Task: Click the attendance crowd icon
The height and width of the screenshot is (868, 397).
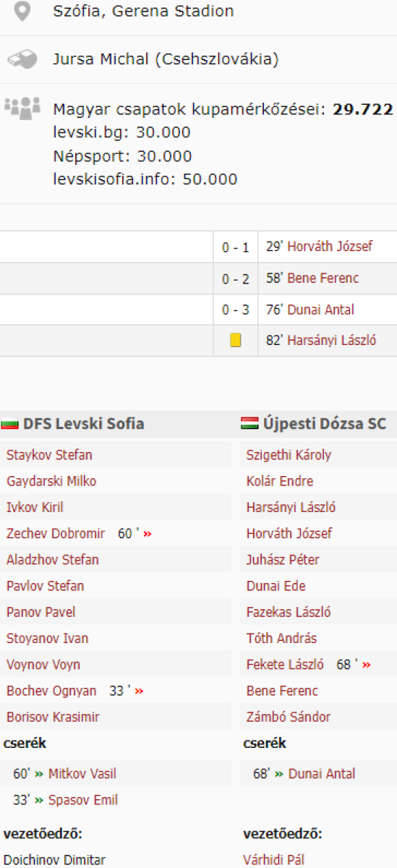Action: click(x=22, y=108)
